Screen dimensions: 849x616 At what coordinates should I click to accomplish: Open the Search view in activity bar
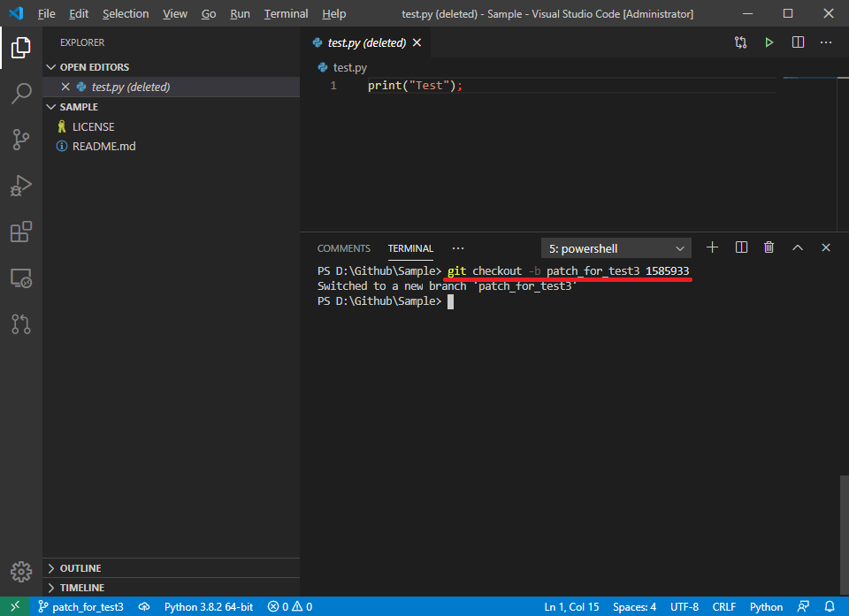tap(21, 94)
